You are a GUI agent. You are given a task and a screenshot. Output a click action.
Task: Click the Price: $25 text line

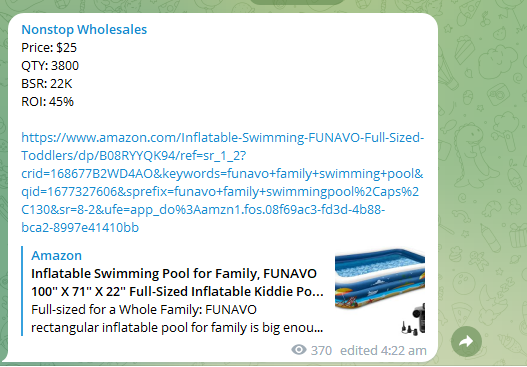point(49,48)
